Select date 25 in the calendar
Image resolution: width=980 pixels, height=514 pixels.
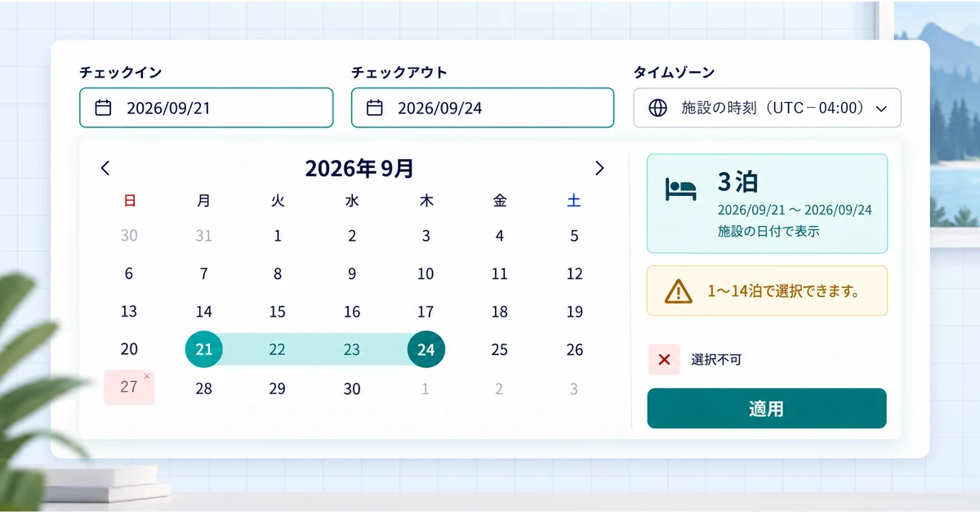coord(500,349)
